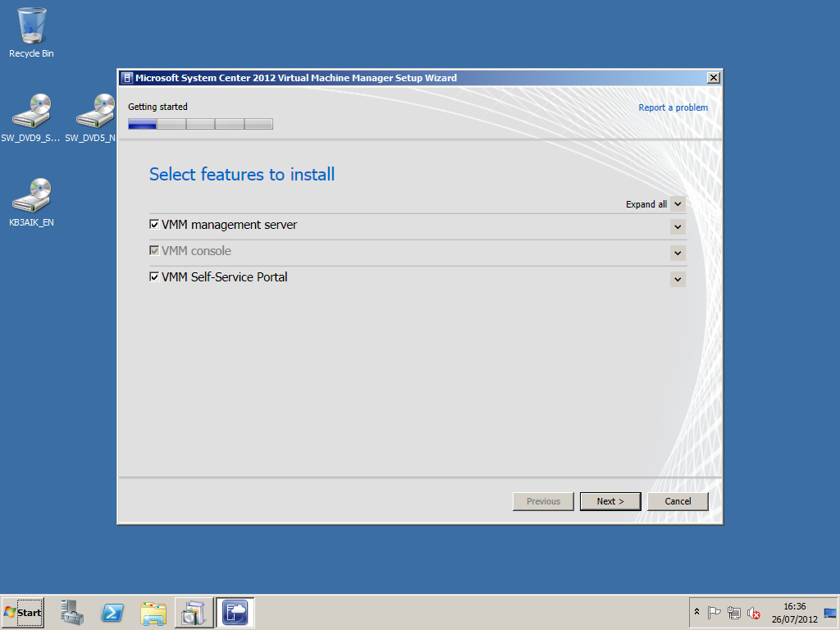
Task: Uncheck the VMM management server checkbox
Action: 154,225
